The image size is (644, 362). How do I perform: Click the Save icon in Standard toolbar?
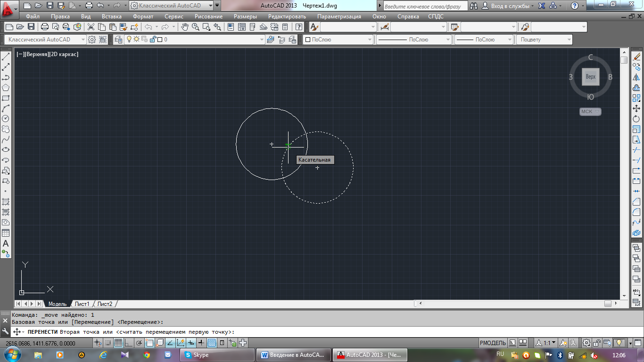(x=31, y=27)
